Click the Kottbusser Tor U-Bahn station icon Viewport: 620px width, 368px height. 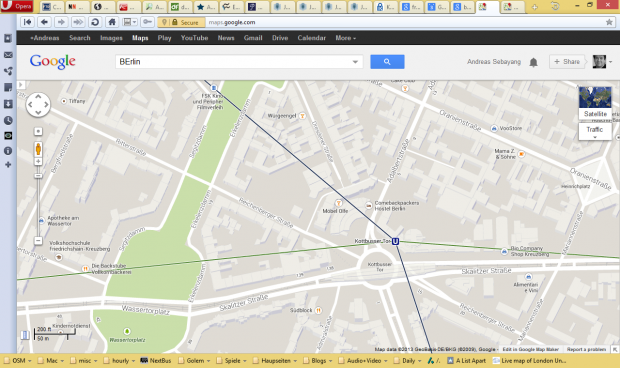pyautogui.click(x=395, y=241)
